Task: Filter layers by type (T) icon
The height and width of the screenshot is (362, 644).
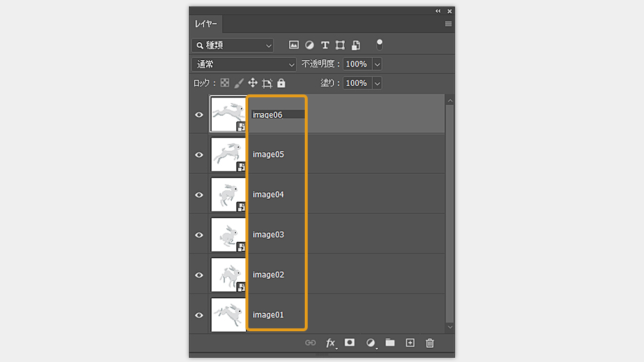Action: [x=325, y=45]
